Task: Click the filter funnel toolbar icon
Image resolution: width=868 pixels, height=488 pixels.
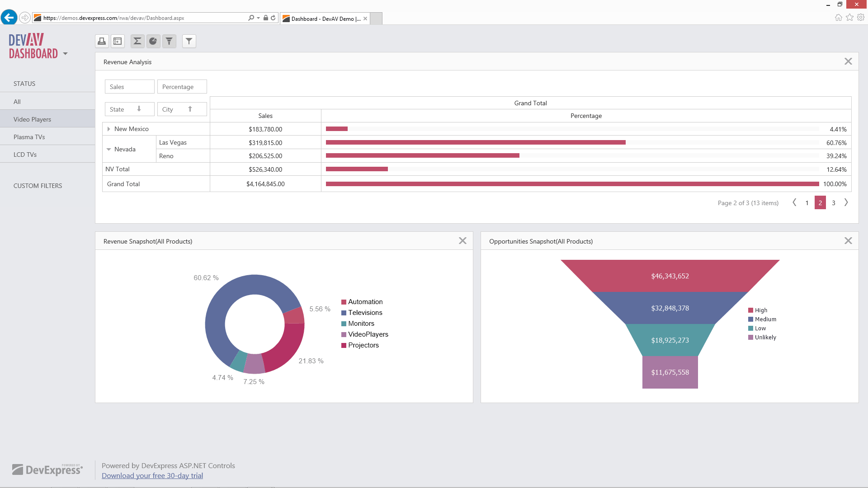Action: tap(189, 41)
